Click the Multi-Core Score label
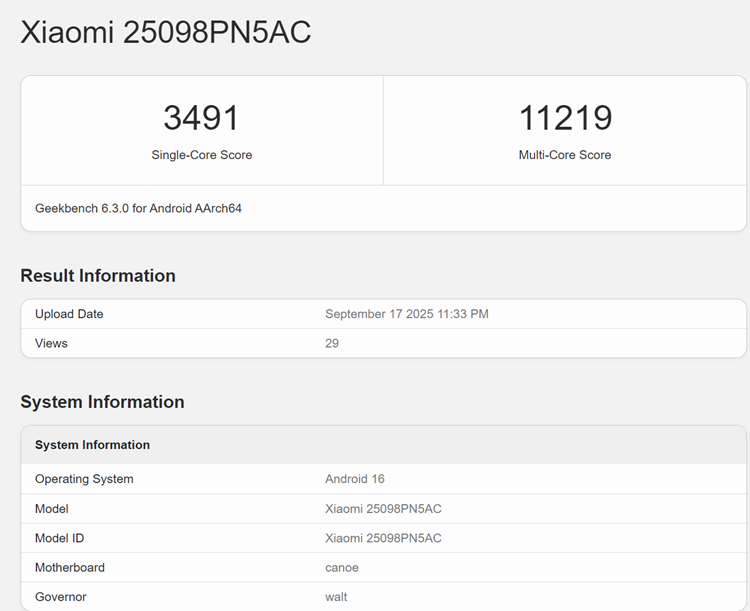750x611 pixels. pyautogui.click(x=565, y=155)
